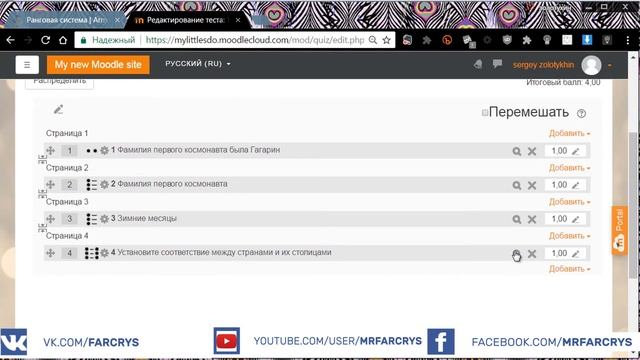Open sergey zolotykhin profile link

[x=543, y=65]
